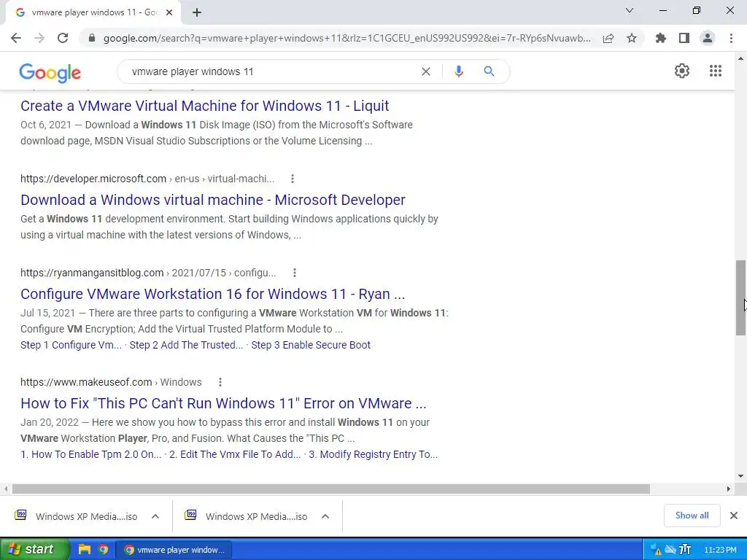Open Modify Registry Entry sitelink
The image size is (747, 560).
(x=373, y=455)
